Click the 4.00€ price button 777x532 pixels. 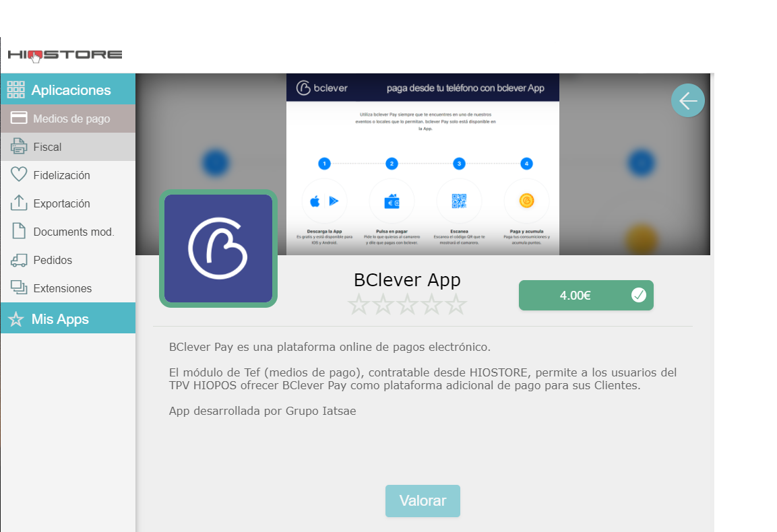point(575,295)
